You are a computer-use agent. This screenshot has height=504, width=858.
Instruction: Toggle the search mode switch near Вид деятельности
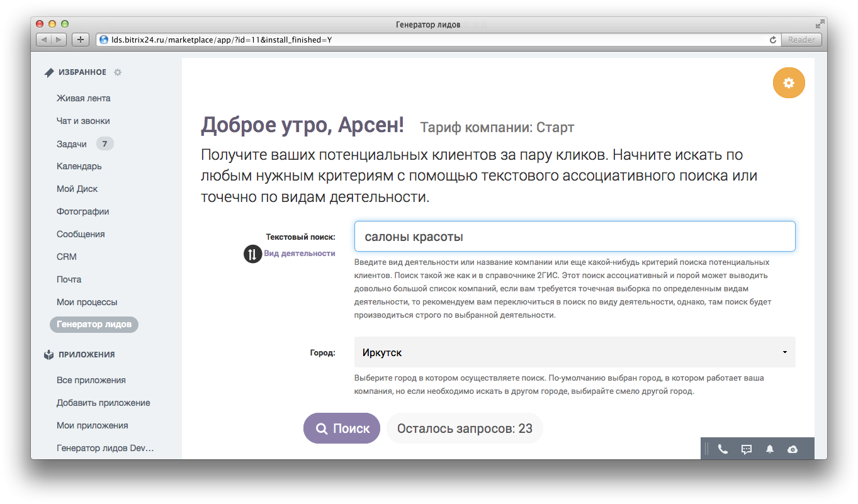(x=252, y=254)
